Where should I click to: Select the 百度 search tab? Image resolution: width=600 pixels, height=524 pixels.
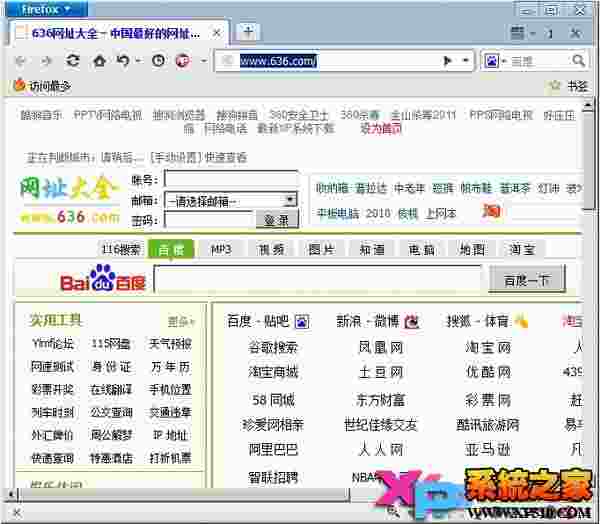point(171,250)
